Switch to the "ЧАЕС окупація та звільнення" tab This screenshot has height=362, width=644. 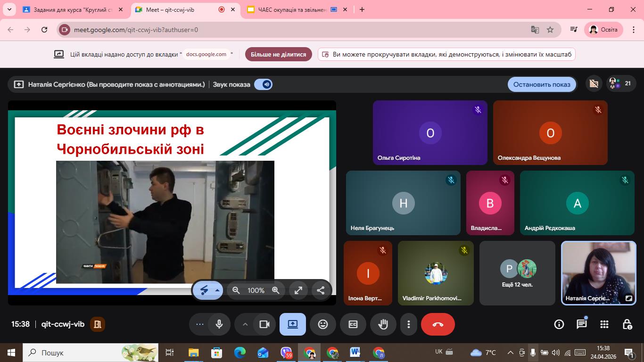(x=292, y=9)
